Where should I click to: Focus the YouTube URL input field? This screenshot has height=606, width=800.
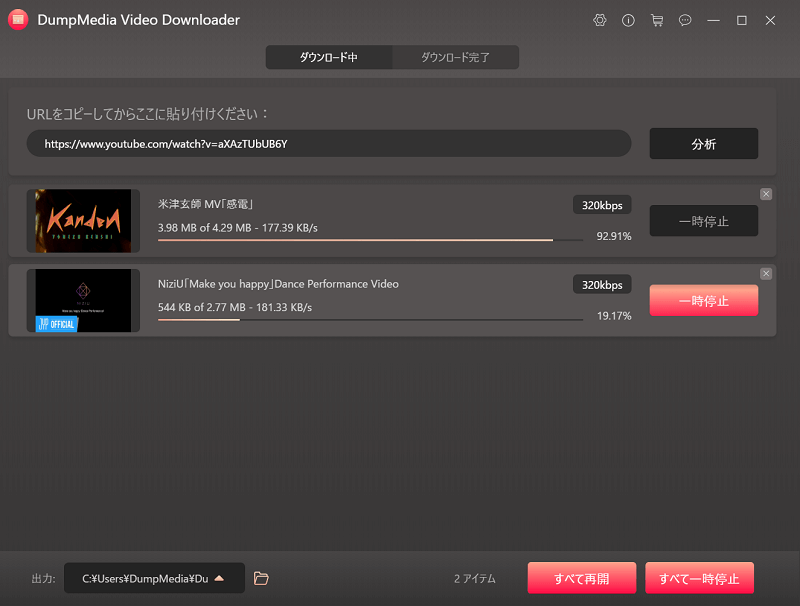click(329, 144)
